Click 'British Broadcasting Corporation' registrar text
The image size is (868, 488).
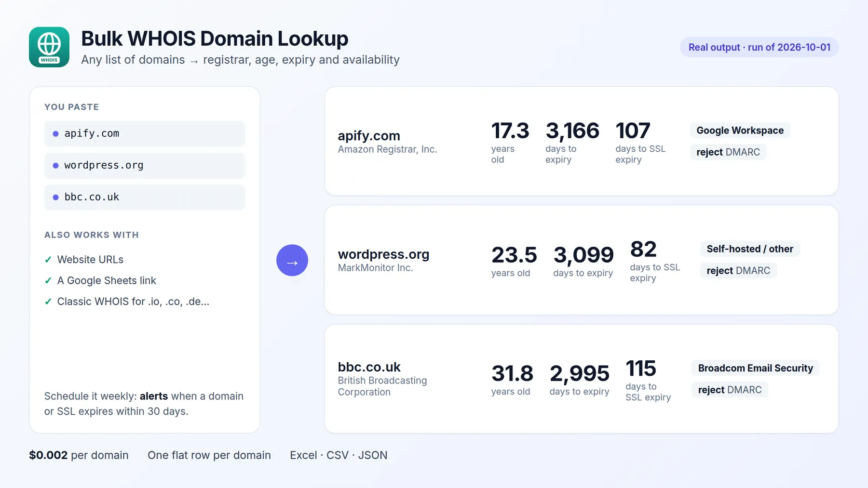pos(382,386)
